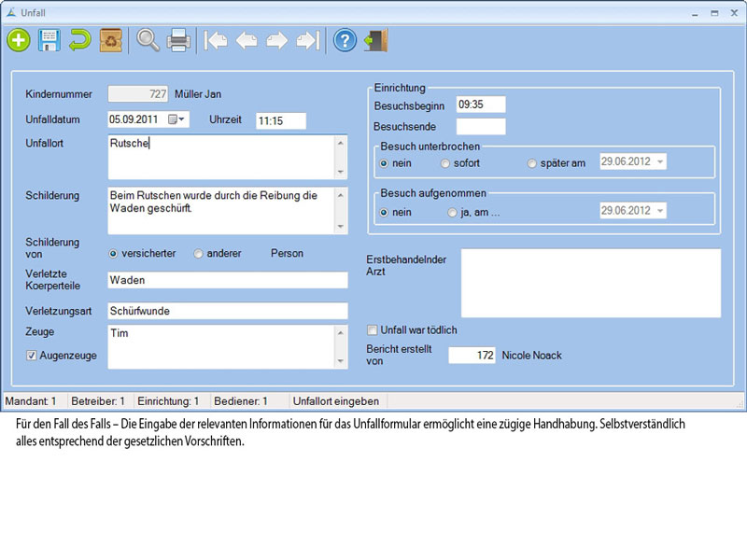This screenshot has height=560, width=747.
Task: Uncheck the Augenzeuge checkbox
Action: point(32,356)
